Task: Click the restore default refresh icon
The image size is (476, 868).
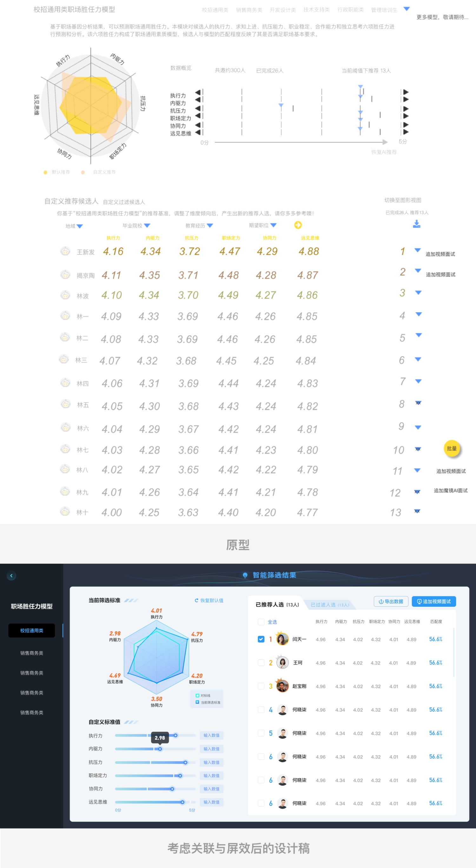Action: click(x=196, y=600)
